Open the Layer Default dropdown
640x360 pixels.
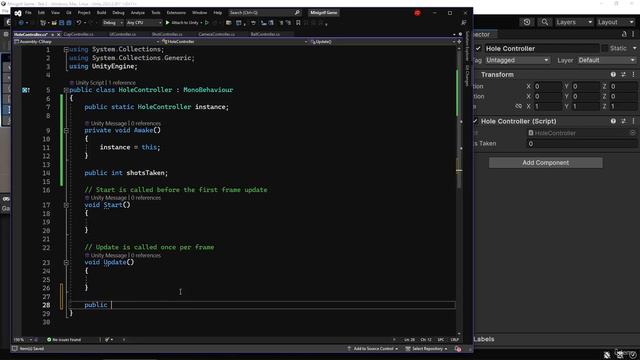point(607,60)
